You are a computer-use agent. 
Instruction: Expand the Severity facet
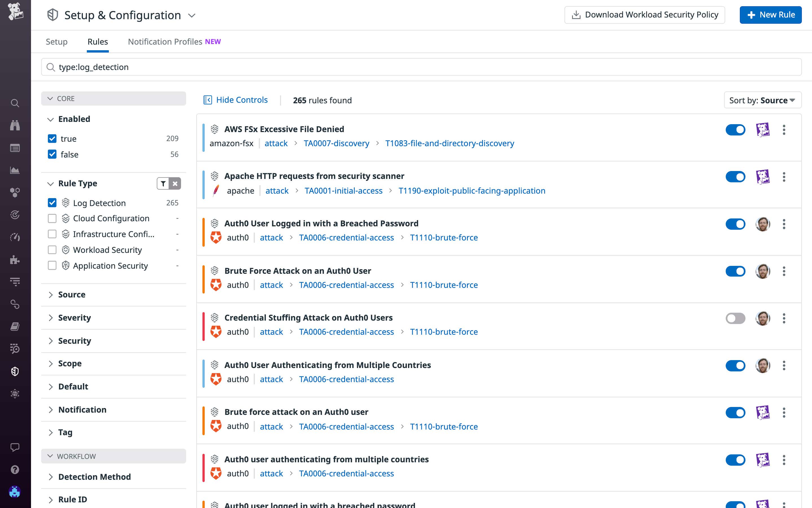click(50, 318)
